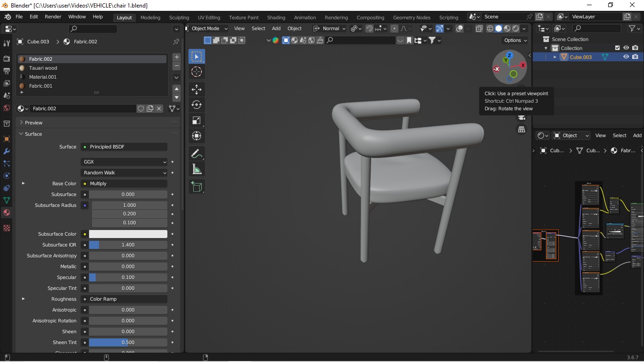Screen dimensions: 644x362
Task: Click the Multiply base color button
Action: click(124, 183)
